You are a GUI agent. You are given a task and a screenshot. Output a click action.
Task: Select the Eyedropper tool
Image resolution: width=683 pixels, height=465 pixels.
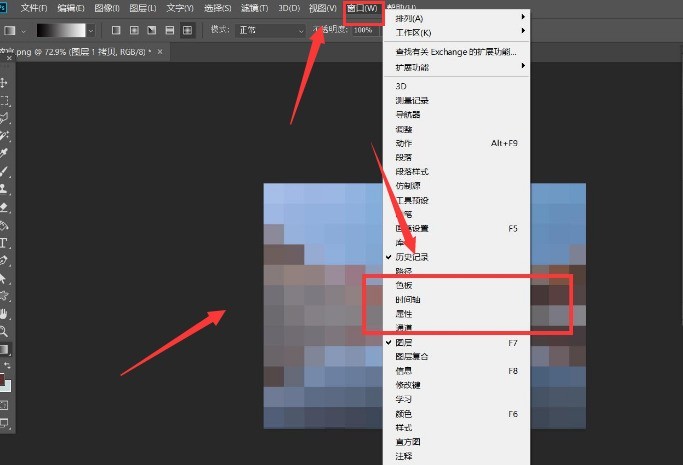point(4,153)
